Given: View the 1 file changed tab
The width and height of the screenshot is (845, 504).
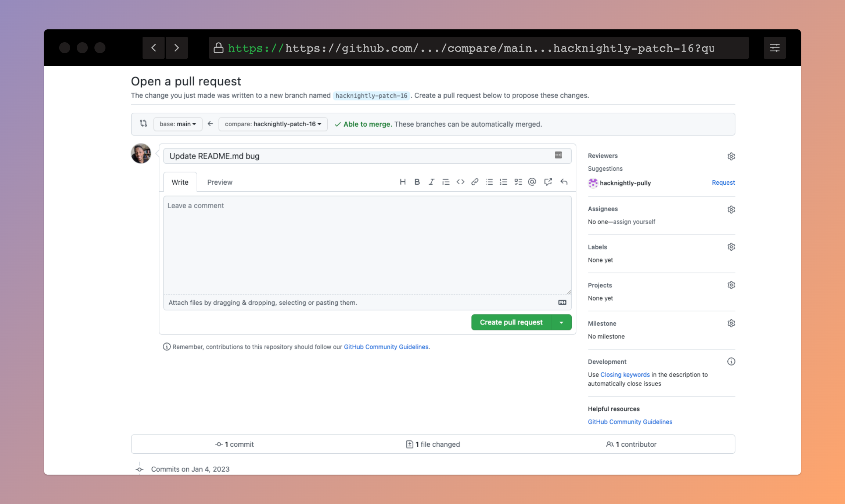Looking at the screenshot, I should [433, 444].
